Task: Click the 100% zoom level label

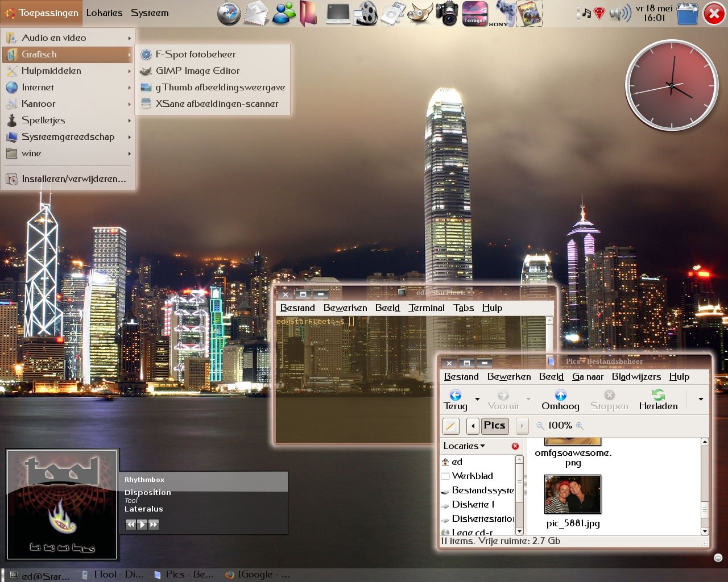Action: click(560, 425)
